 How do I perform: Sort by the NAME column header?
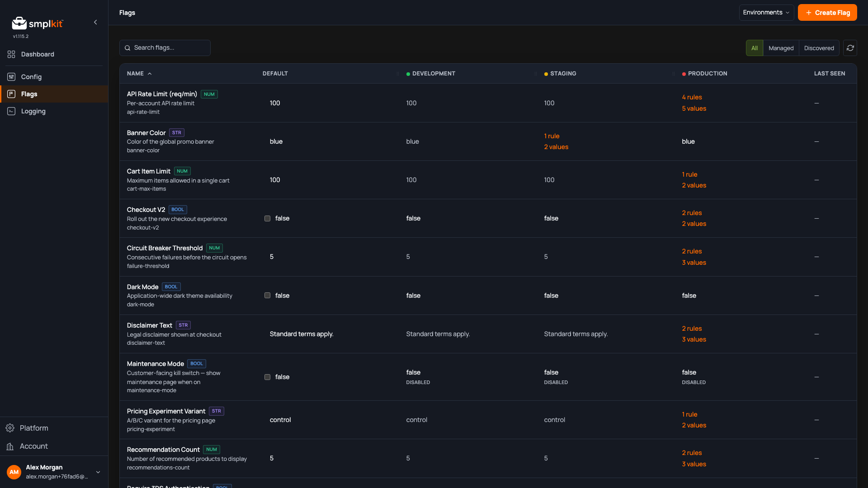[x=139, y=74]
